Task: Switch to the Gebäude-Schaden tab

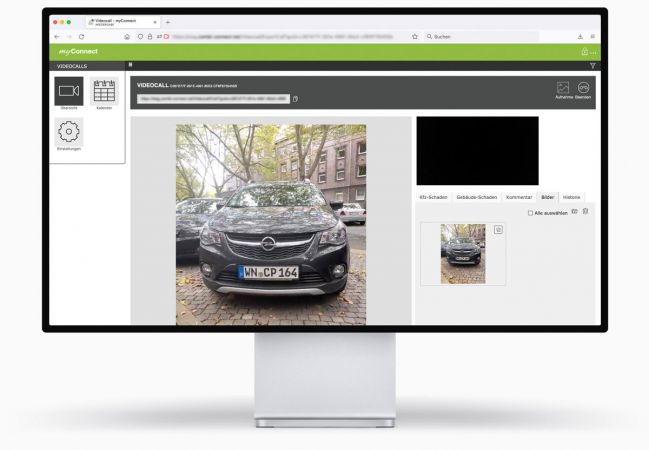Action: click(x=476, y=197)
